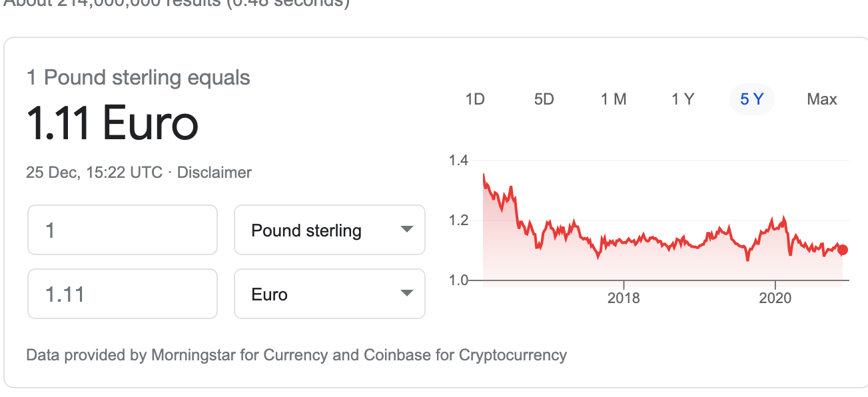Focus the Pound sterling amount field
868x397 pixels.
coord(123,230)
